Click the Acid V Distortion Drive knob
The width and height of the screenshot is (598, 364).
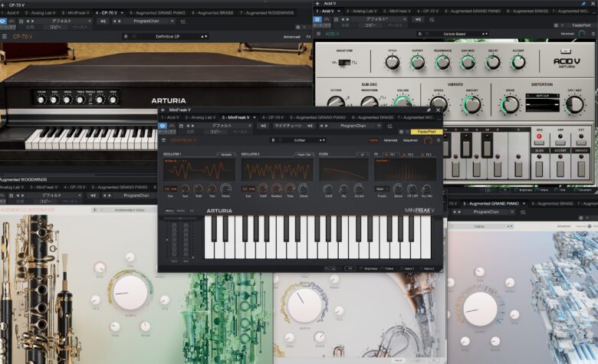pos(510,105)
